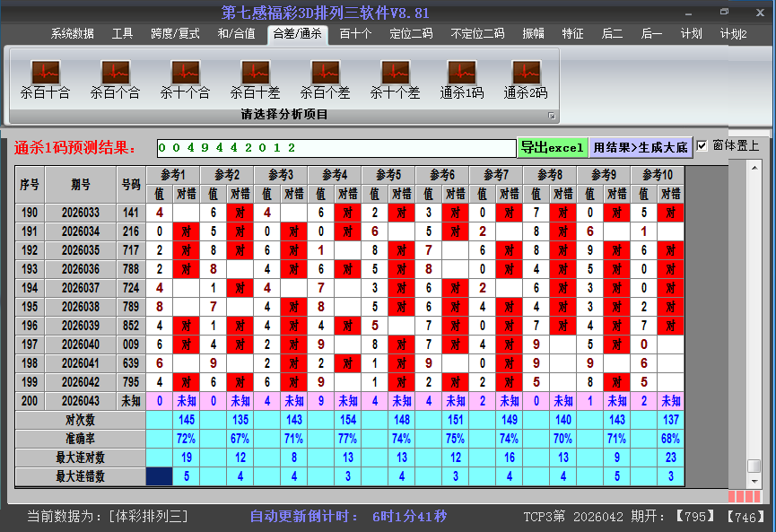Click the 杀百个差 icon
776x532 pixels.
point(325,79)
